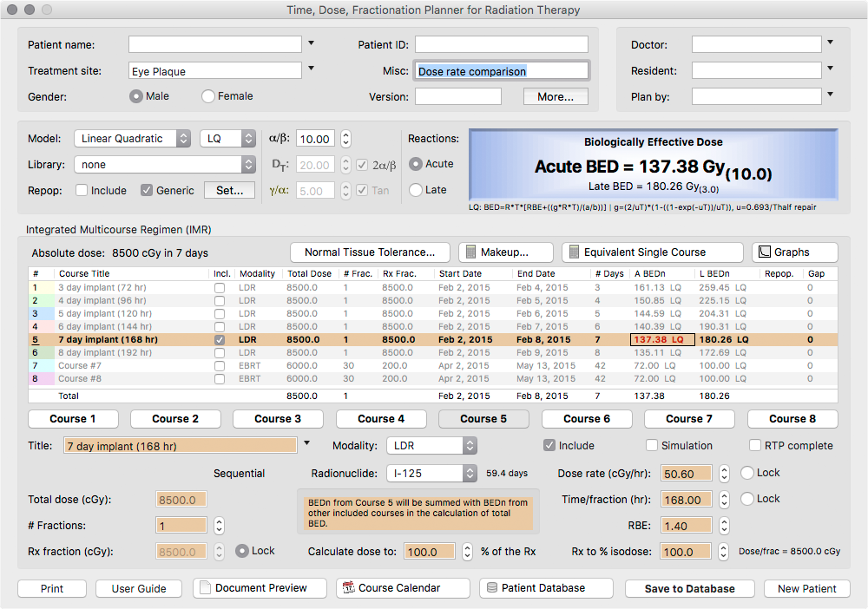Image resolution: width=868 pixels, height=609 pixels.
Task: Open the Graphs window
Action: point(794,252)
